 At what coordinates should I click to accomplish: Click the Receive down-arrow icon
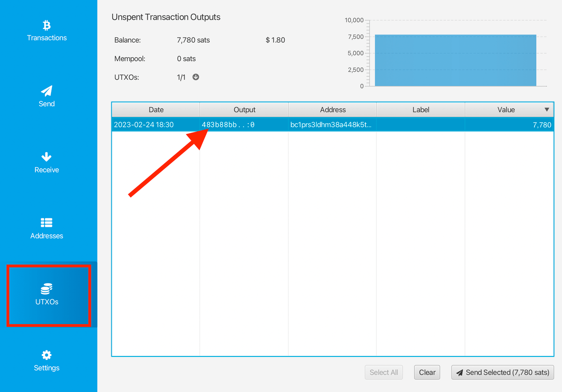tap(46, 157)
